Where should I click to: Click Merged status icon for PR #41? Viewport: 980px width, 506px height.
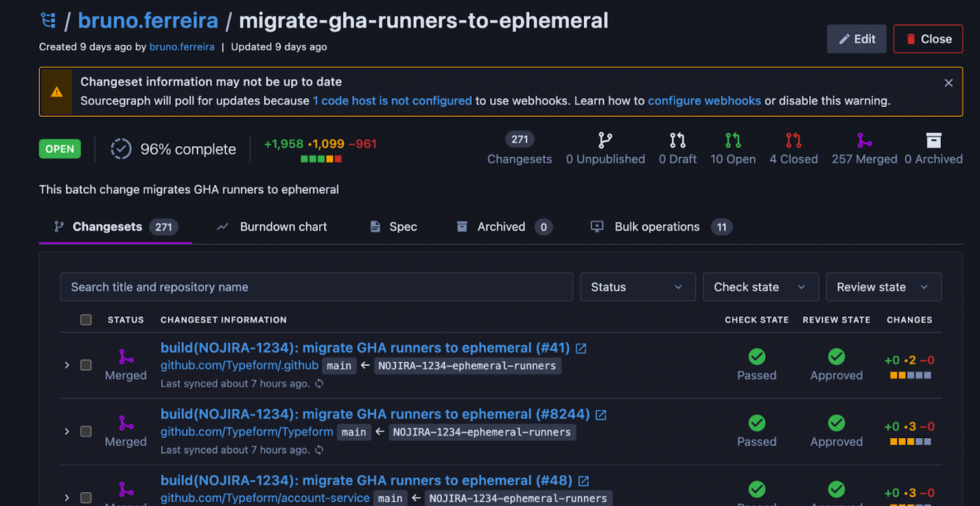(126, 357)
